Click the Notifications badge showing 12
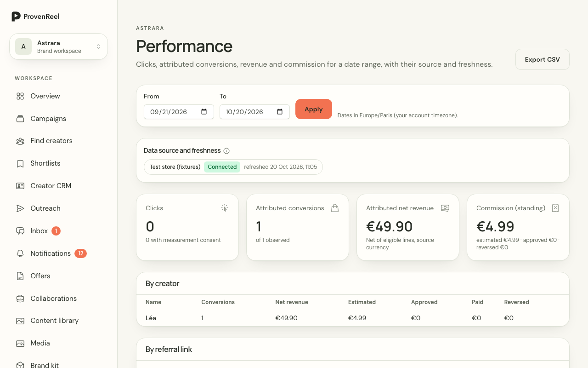This screenshot has width=588, height=368. [x=80, y=253]
